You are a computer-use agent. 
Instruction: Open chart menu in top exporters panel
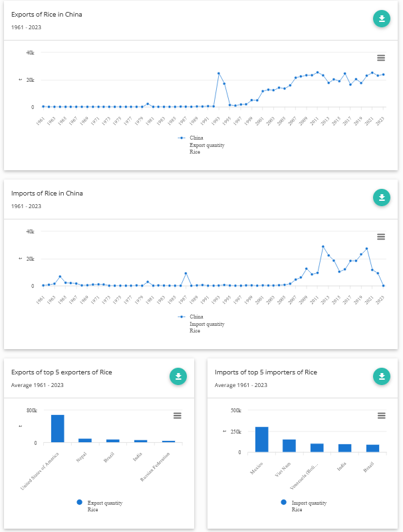click(x=178, y=416)
